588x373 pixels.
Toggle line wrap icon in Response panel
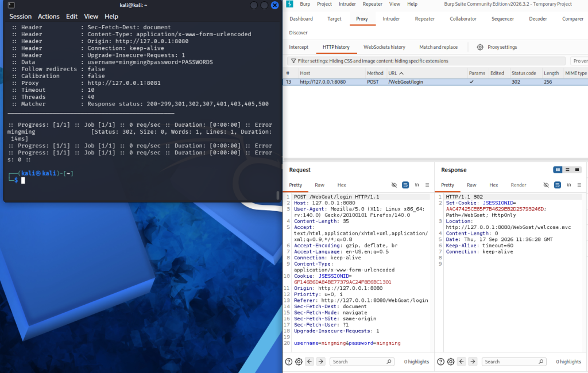557,185
